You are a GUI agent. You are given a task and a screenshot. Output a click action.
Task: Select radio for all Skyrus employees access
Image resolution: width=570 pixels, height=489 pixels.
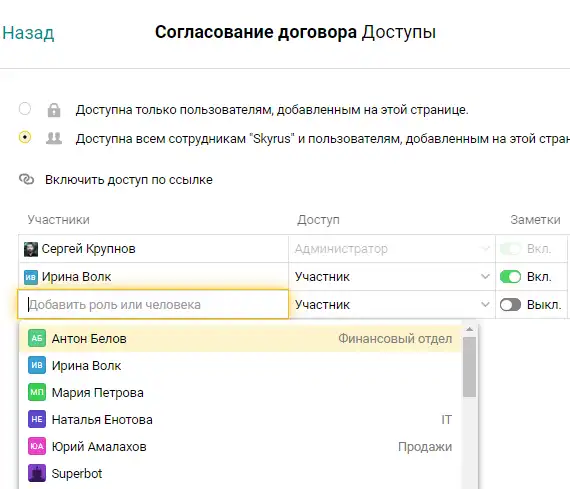[x=25, y=137]
